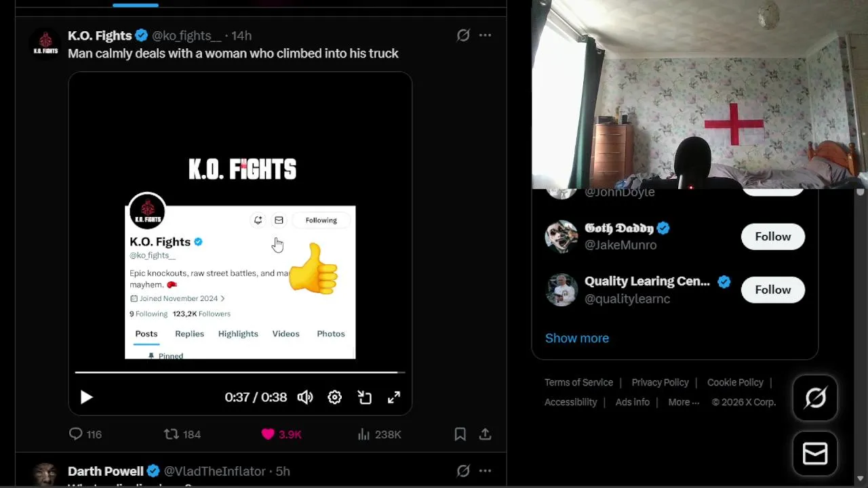Image resolution: width=868 pixels, height=488 pixels.
Task: Open Grok icon on K.O. Fights post
Action: click(x=463, y=35)
